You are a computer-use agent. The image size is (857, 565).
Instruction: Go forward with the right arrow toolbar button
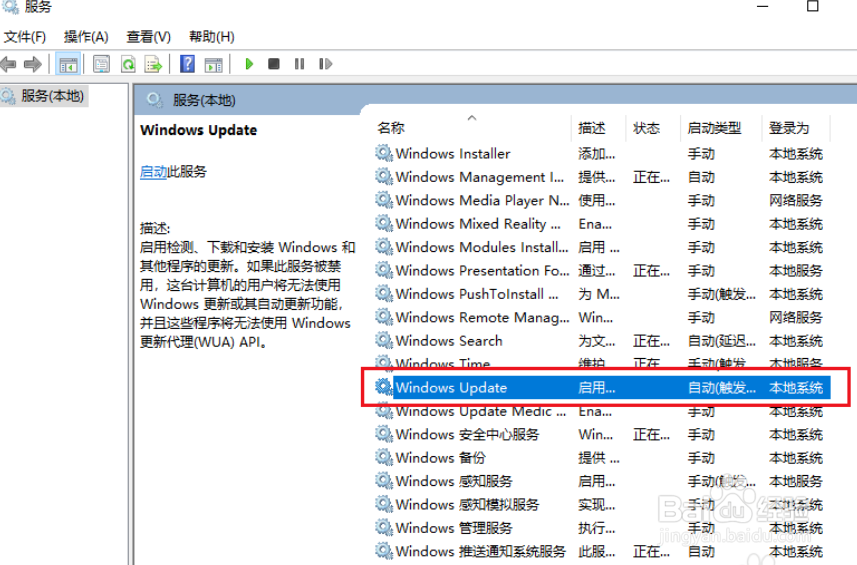click(x=33, y=64)
